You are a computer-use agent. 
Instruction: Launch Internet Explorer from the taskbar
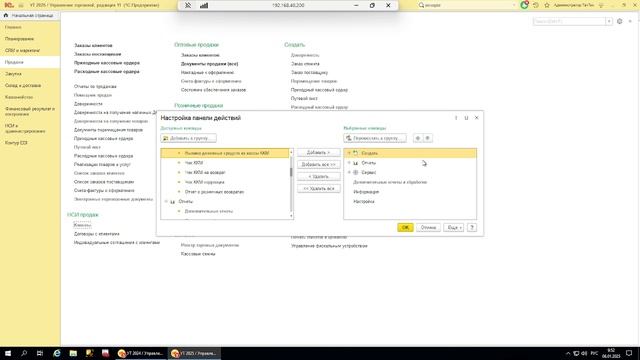point(57,353)
